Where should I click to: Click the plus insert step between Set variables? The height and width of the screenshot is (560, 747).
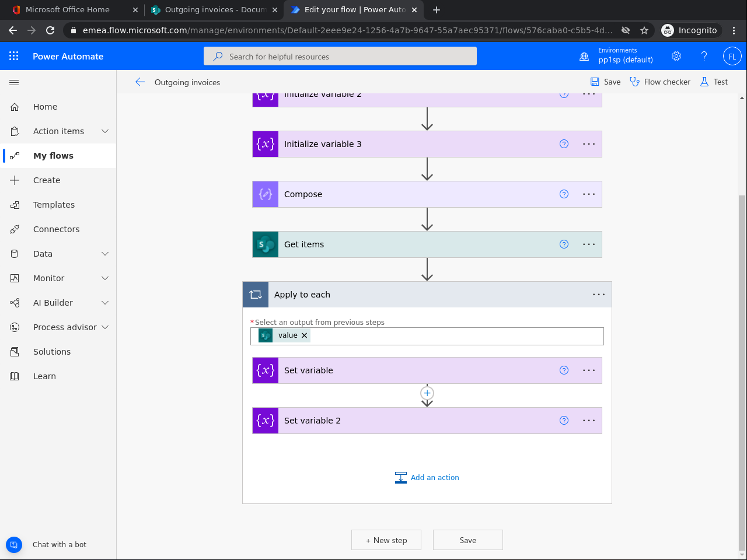tap(427, 393)
